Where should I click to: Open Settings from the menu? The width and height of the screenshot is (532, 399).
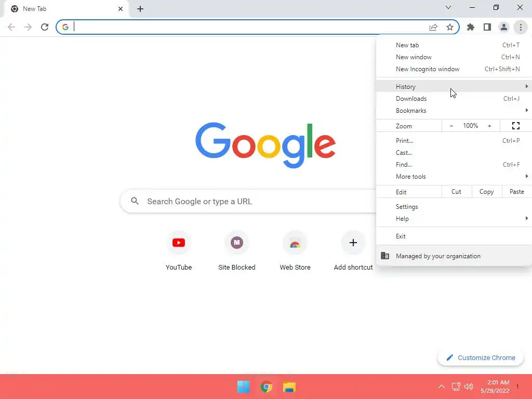454,207
